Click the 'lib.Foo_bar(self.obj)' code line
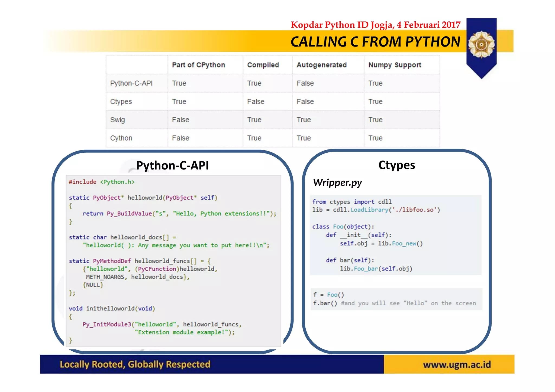The image size is (555, 392). (x=376, y=269)
